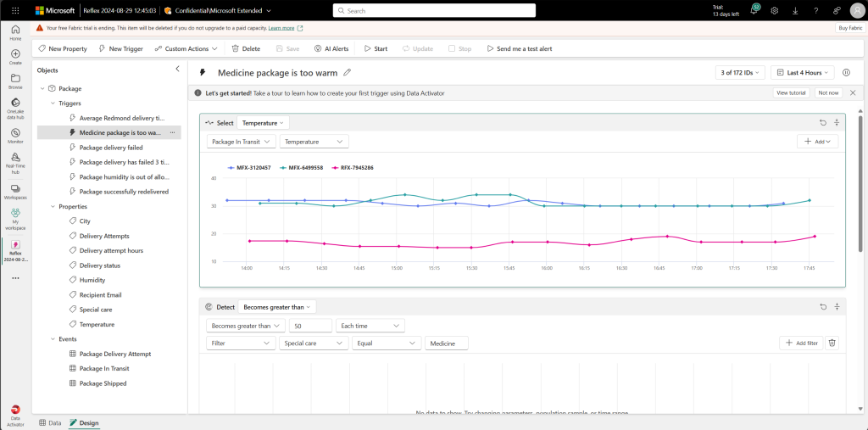Open the settings gear
Viewport: 868px width, 430px height.
[x=775, y=10]
